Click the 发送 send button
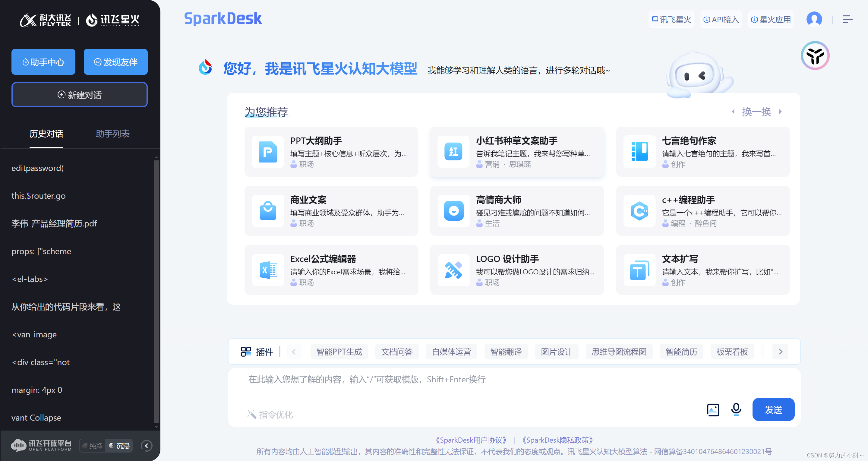Screen dimensions: 868x461 (773, 409)
